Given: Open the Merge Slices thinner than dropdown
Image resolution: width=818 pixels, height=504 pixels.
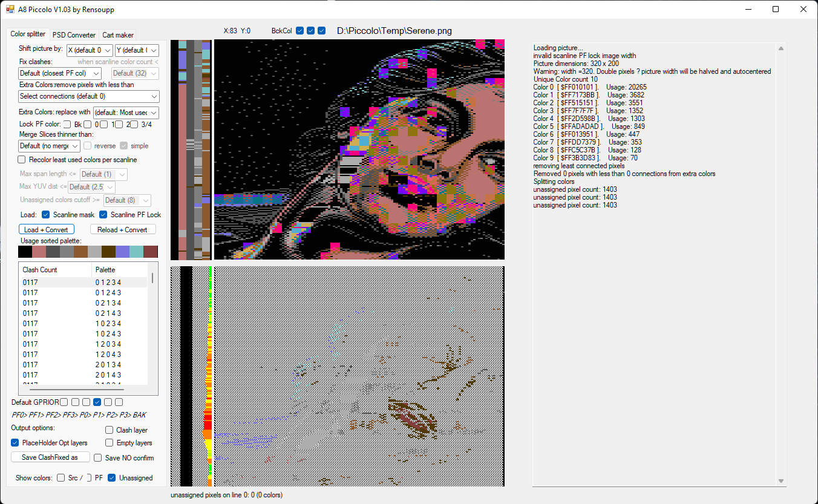Looking at the screenshot, I should pos(49,146).
